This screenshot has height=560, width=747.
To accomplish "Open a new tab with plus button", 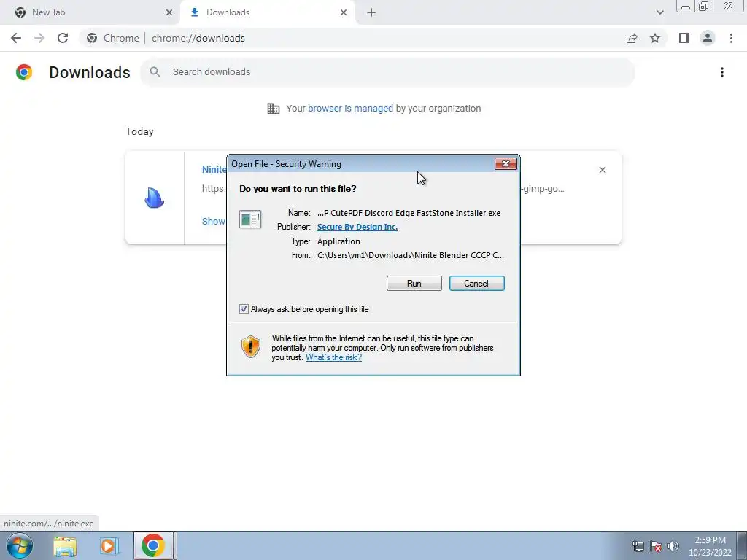I will [371, 12].
